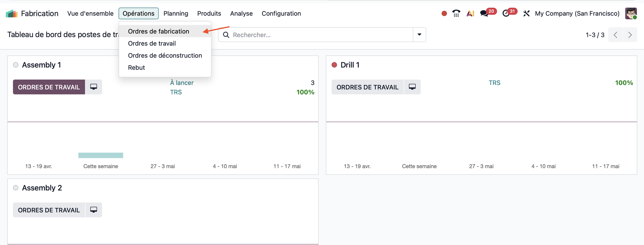Open the chat messages icon with badge 20
The height and width of the screenshot is (245, 644).
tap(484, 13)
